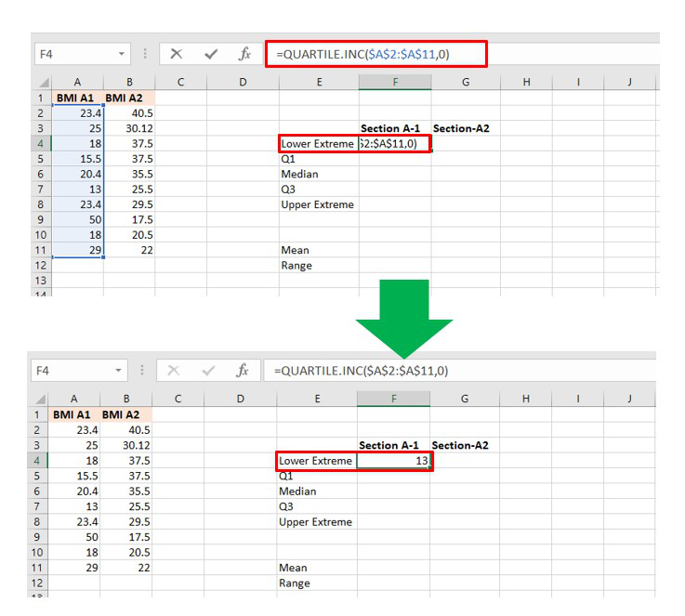This screenshot has width=685, height=616.
Task: Click result cell showing 13 in bottom F4
Action: click(x=393, y=461)
